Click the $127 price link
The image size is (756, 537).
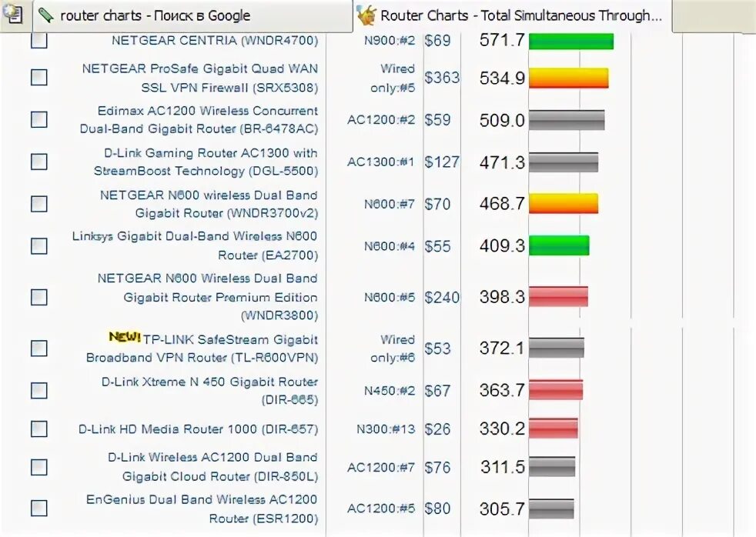click(x=442, y=162)
